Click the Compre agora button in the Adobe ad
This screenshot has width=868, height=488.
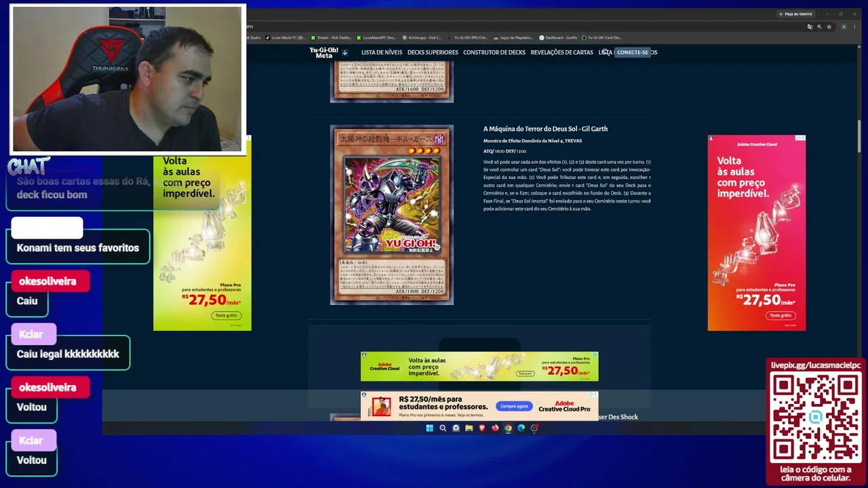(x=513, y=406)
